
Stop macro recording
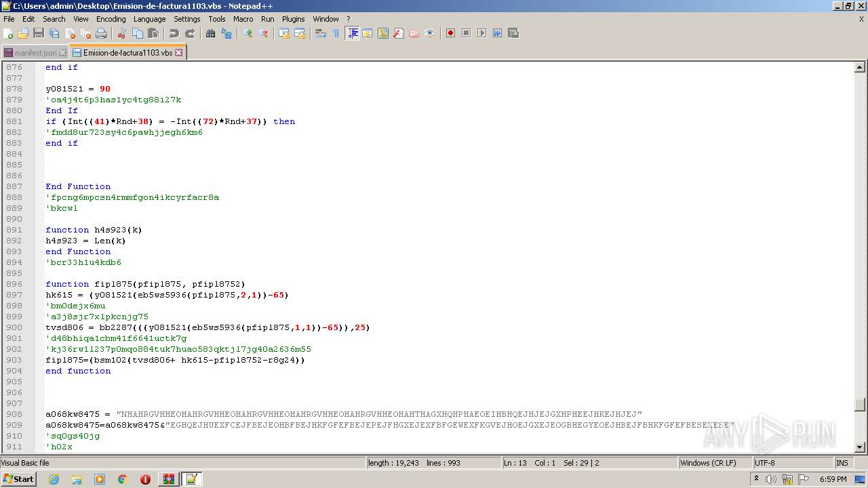click(x=466, y=33)
